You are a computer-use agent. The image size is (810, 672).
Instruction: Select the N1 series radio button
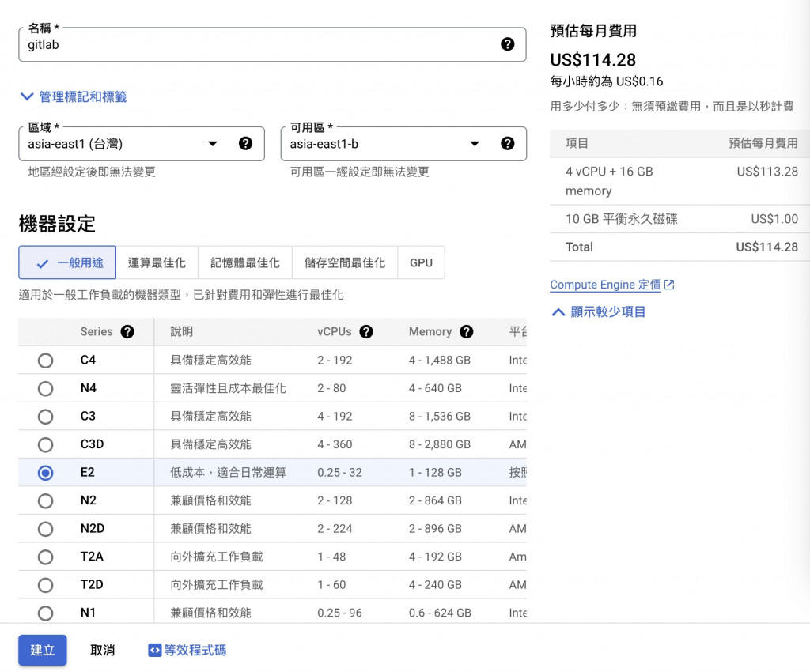click(45, 613)
